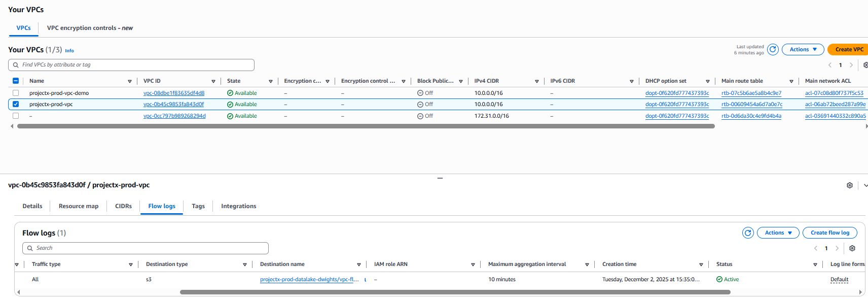Toggle the select-all VPCs header checkbox
This screenshot has width=868, height=300.
coord(16,81)
